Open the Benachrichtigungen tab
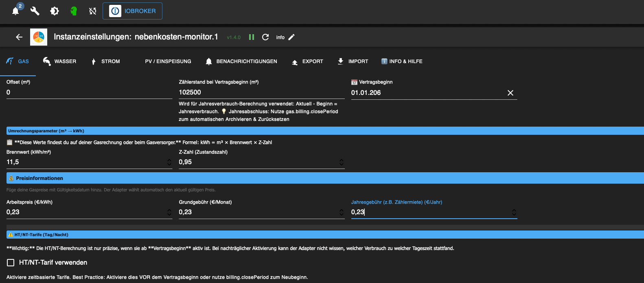 (x=241, y=61)
